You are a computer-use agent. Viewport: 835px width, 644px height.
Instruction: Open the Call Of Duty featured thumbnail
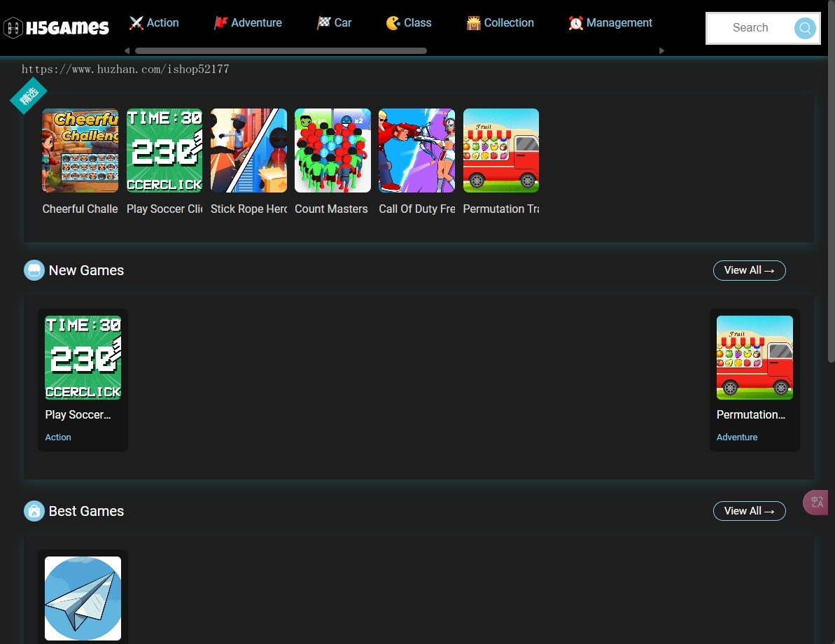[x=417, y=150]
